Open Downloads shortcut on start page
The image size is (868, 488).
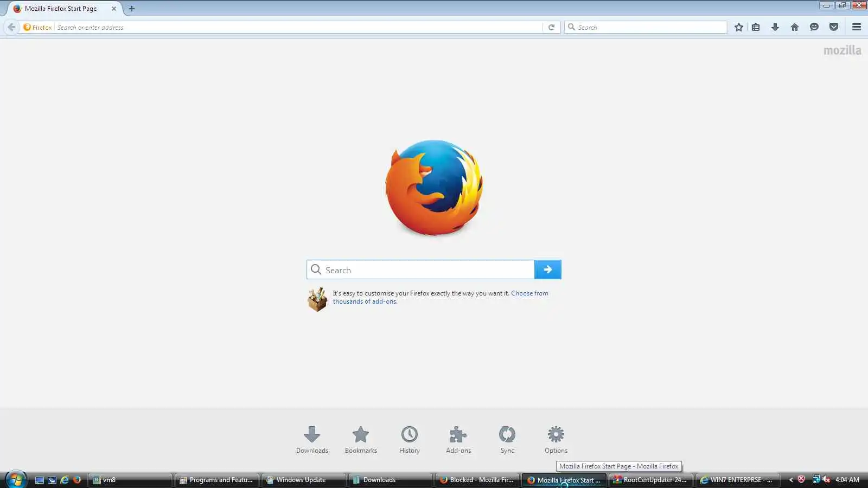pos(312,440)
